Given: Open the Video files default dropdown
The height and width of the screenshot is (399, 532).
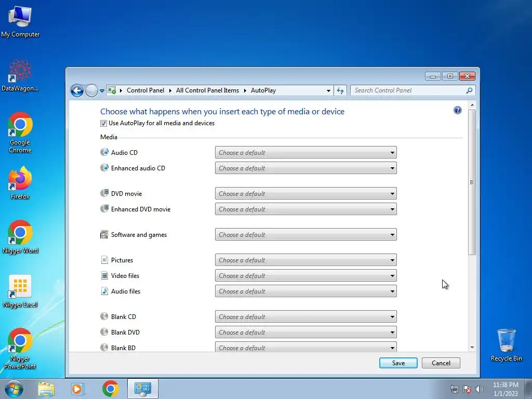Looking at the screenshot, I should coord(305,275).
